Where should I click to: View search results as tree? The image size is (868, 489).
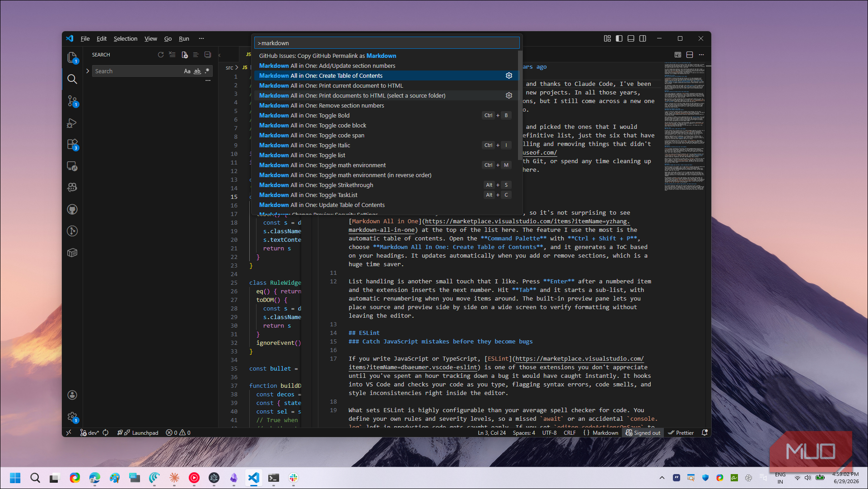tap(196, 55)
